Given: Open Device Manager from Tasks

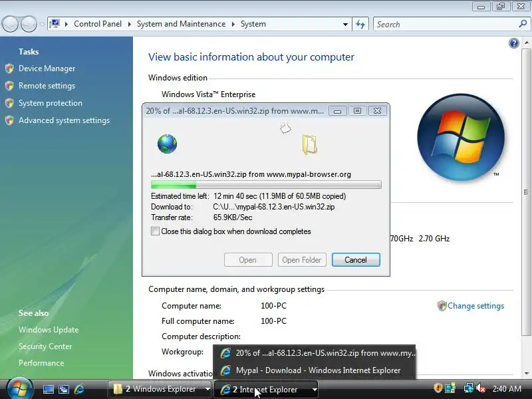Looking at the screenshot, I should point(47,68).
